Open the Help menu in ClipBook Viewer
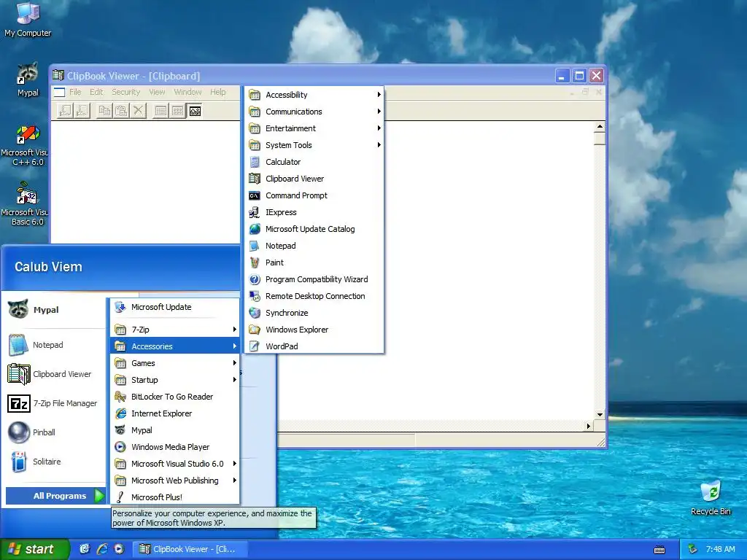 [x=217, y=92]
